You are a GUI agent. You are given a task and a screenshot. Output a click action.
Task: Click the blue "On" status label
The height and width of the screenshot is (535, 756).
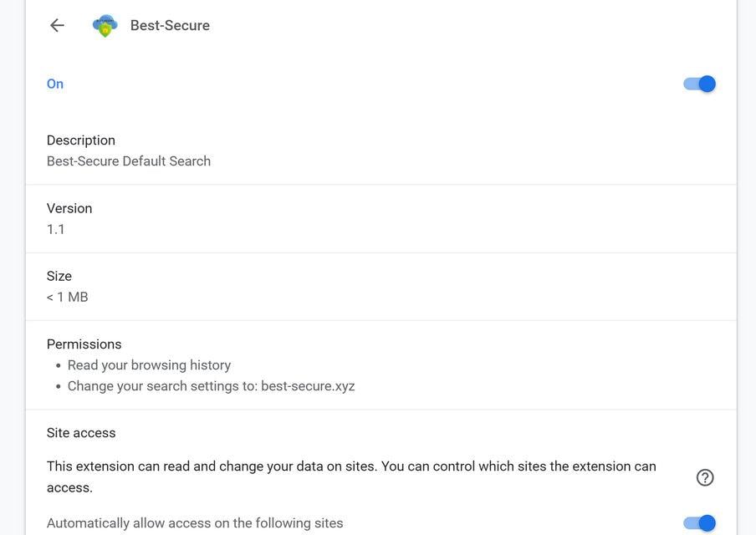coord(55,84)
